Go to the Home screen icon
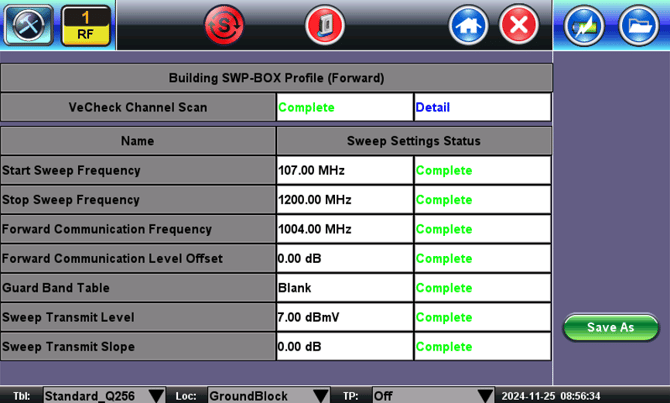Screen dimensions: 670x403 click(x=468, y=25)
